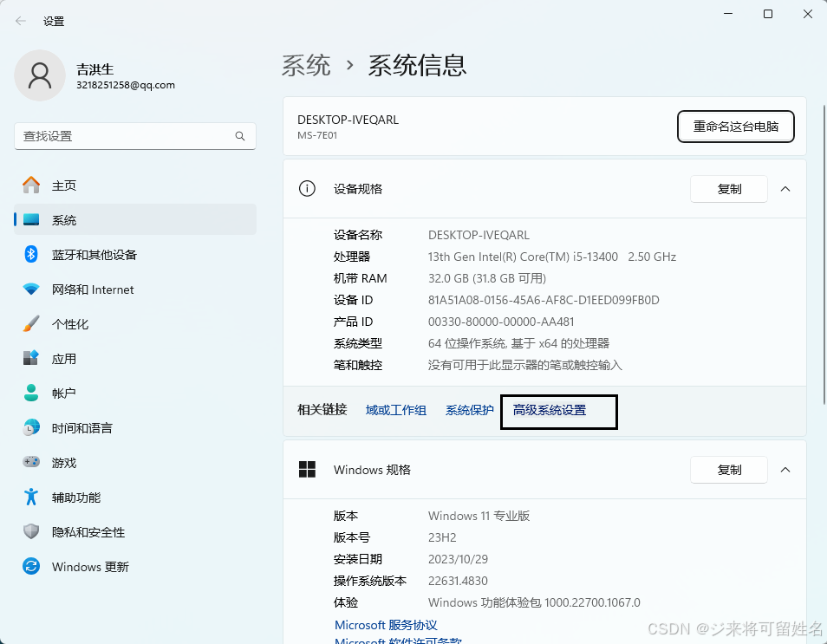
Task: Maximize the Settings window
Action: (768, 14)
